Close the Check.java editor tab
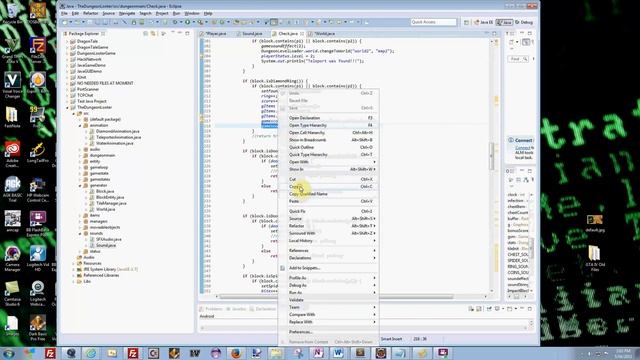This screenshot has width=640, height=360. (302, 33)
